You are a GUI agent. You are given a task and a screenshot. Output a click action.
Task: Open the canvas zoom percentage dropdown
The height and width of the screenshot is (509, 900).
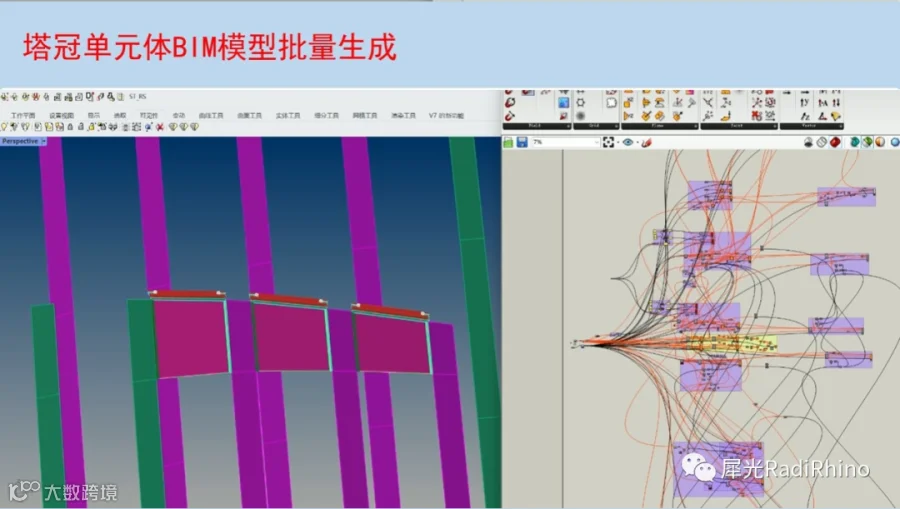597,142
